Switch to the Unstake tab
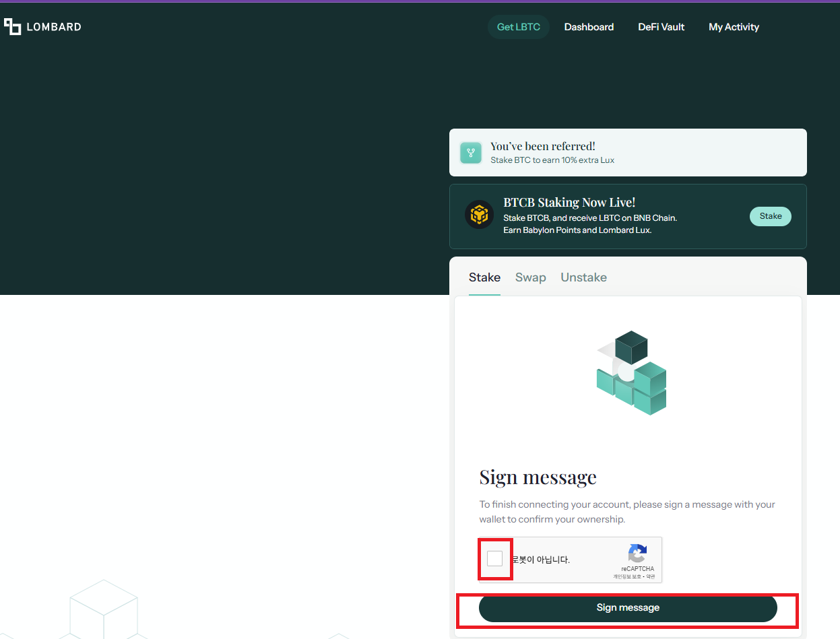The image size is (840, 639). [x=584, y=277]
